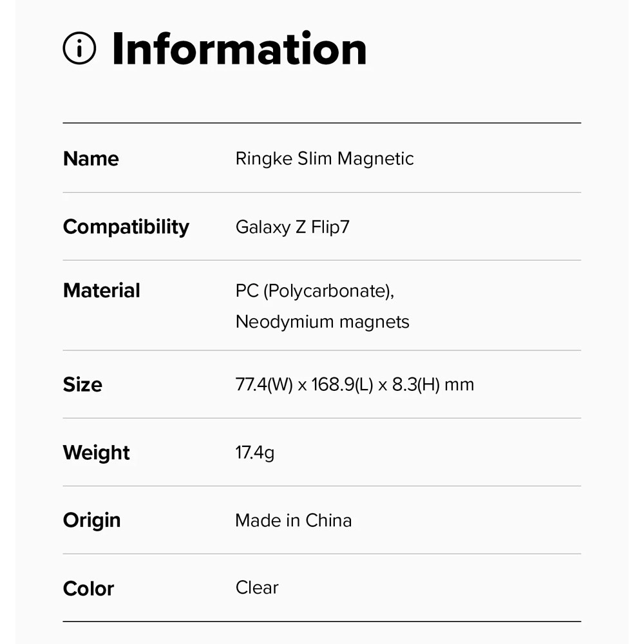Select the Name row label
Screen dimensions: 644x644
tap(91, 158)
